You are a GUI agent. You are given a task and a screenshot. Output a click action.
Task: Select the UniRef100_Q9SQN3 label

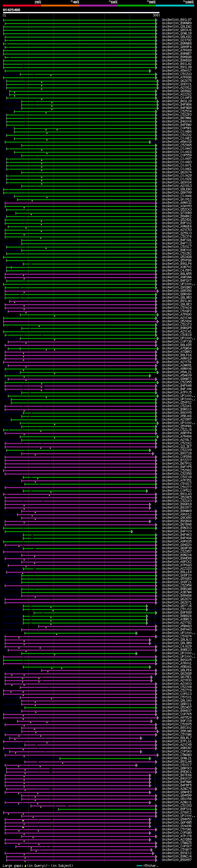coord(177,287)
